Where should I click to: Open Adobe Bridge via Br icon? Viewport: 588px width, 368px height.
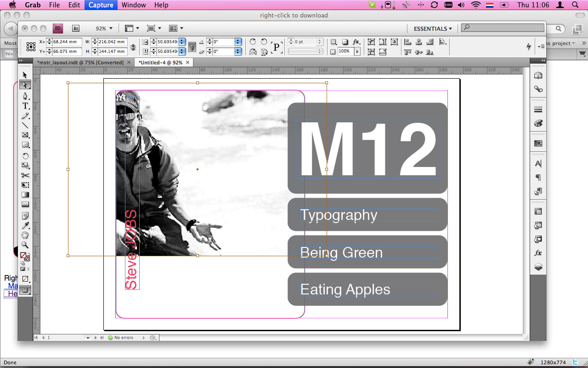(76, 29)
